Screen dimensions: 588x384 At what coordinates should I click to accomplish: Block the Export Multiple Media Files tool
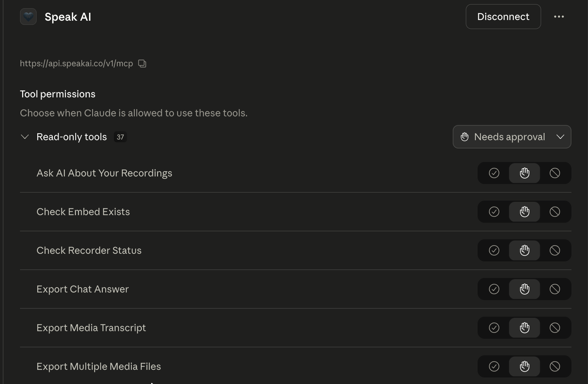pos(555,366)
